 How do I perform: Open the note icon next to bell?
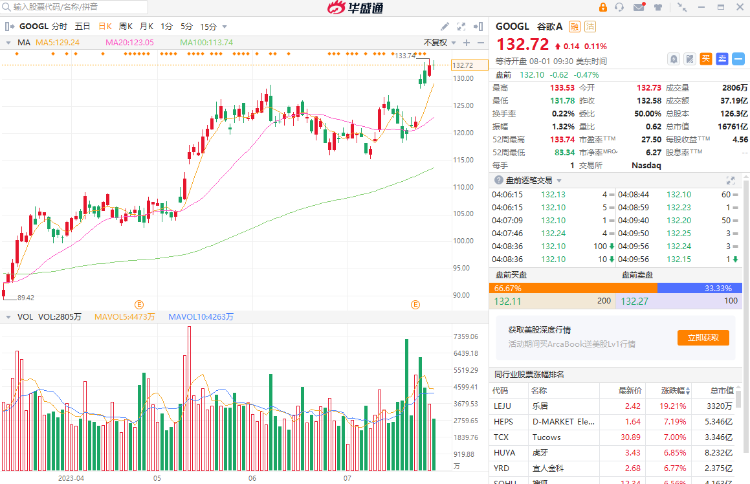[x=689, y=59]
